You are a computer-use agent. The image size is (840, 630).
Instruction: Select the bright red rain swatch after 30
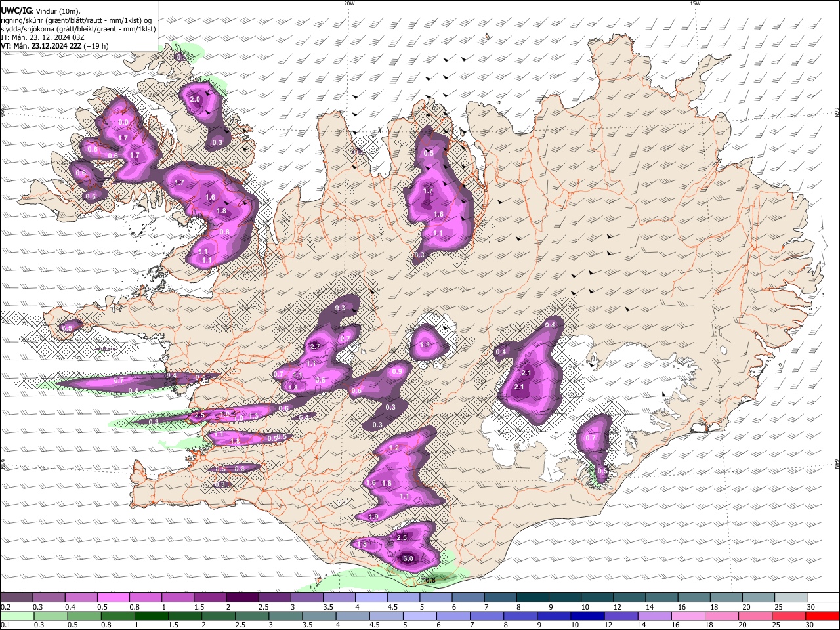[x=823, y=616]
